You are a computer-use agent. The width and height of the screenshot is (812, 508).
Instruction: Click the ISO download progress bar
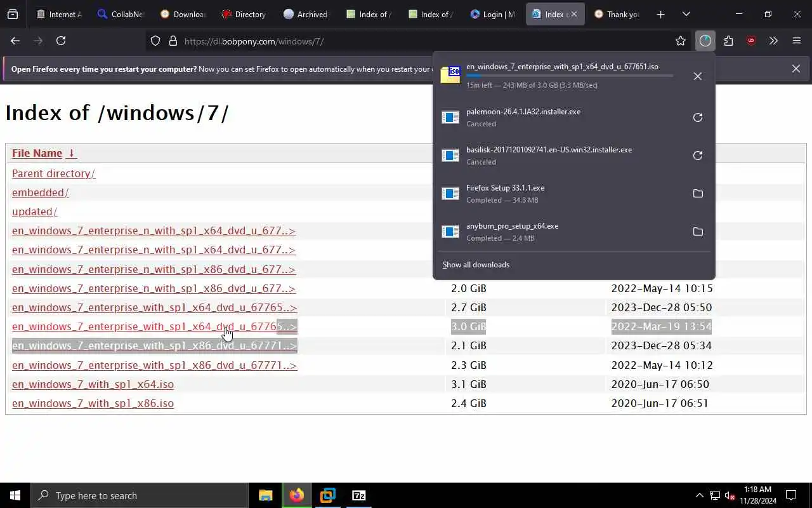pyautogui.click(x=570, y=76)
